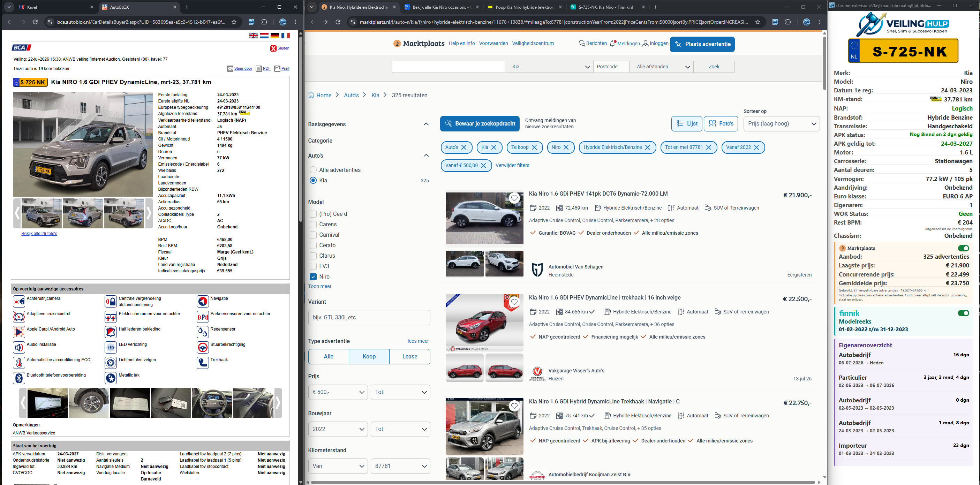Remove the Vanaf 2022 filter chip

coord(756,147)
